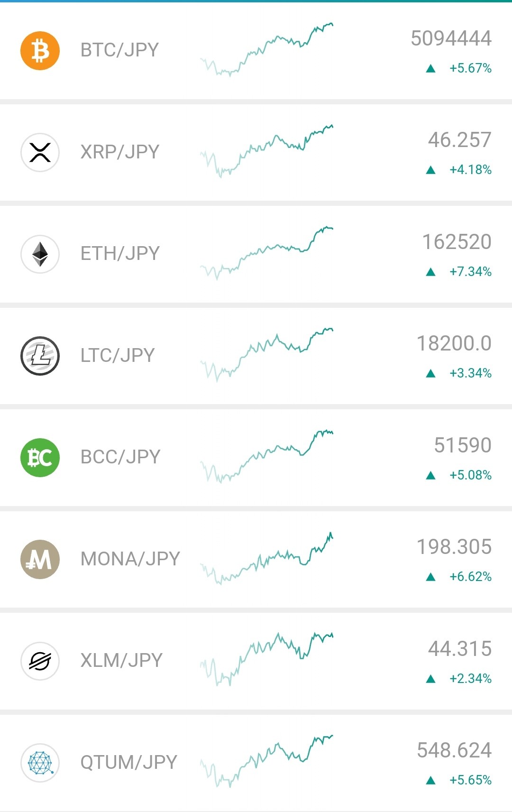Open the XRP/JPY pair label

119,152
